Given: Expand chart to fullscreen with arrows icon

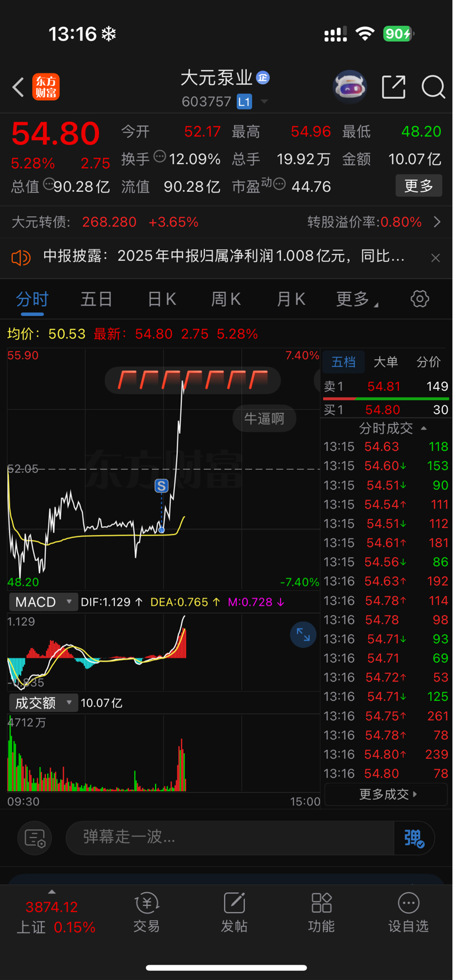Looking at the screenshot, I should 303,634.
